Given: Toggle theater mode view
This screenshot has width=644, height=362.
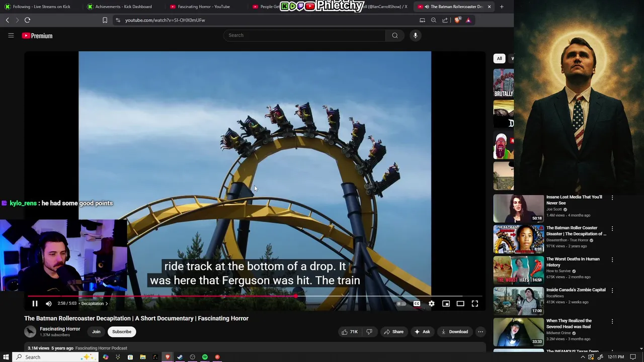Looking at the screenshot, I should [460, 304].
